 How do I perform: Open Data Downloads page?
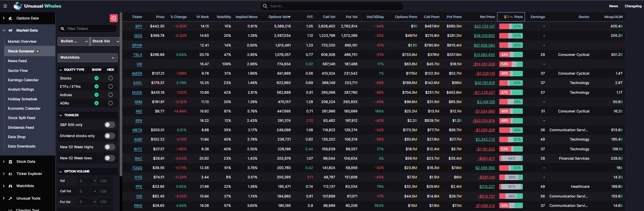tap(22, 146)
